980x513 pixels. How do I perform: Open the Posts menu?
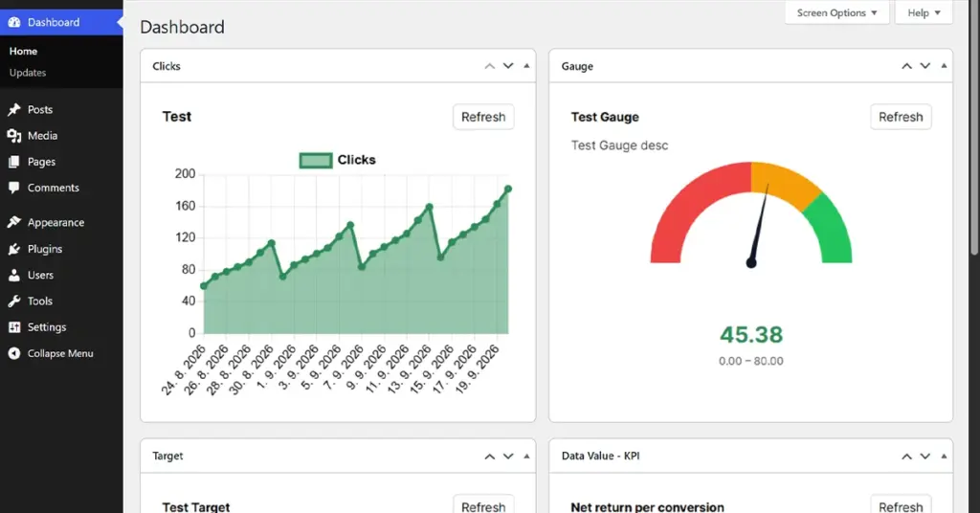coord(61,110)
